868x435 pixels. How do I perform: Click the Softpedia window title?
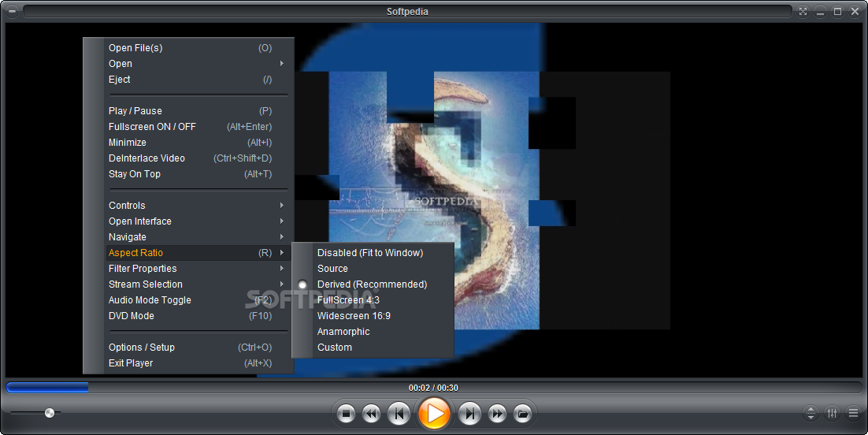click(x=407, y=12)
